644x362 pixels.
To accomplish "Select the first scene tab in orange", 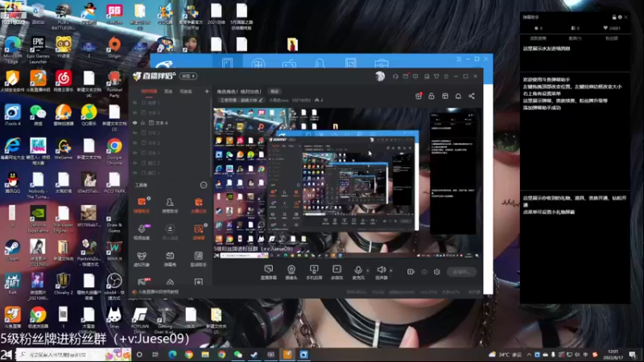I will [149, 91].
